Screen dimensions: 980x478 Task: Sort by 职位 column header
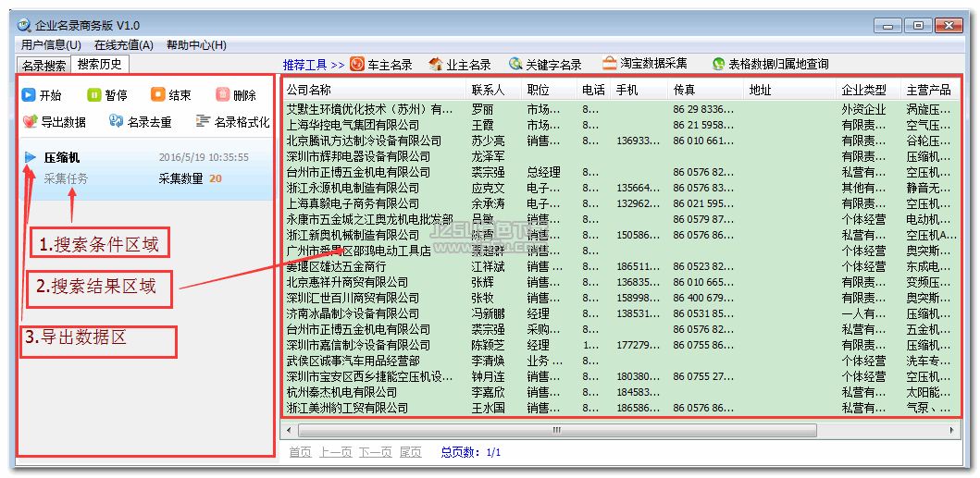(549, 90)
